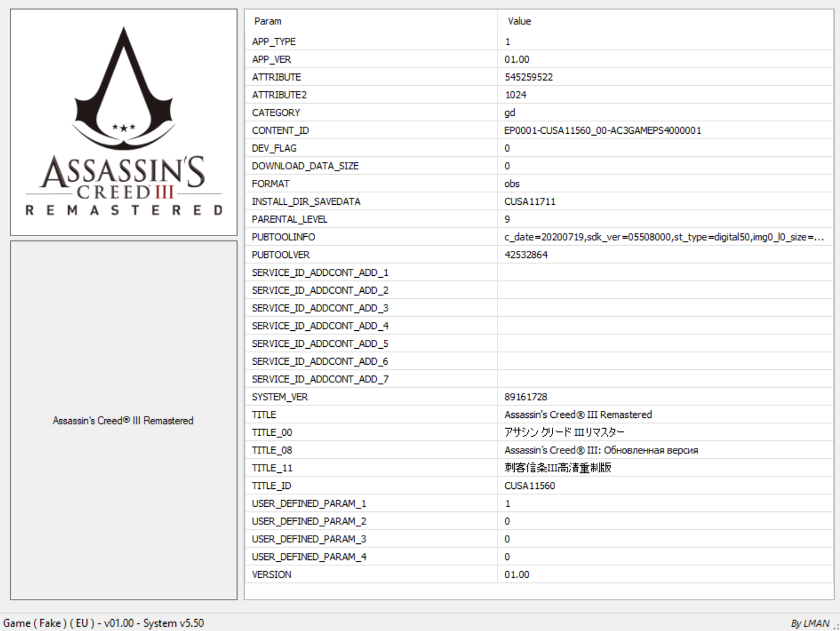Click the SYSTEM_VER value 89161728
This screenshot has width=840, height=631.
click(525, 397)
